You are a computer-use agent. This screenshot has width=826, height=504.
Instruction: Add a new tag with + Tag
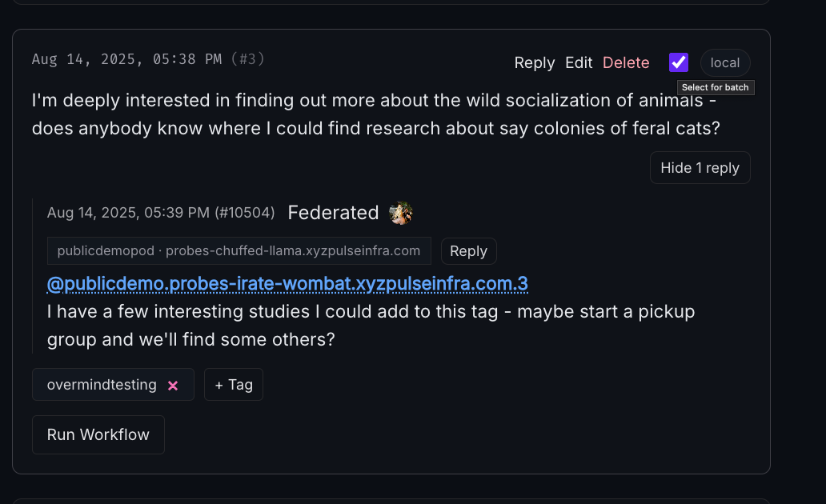[x=233, y=385]
